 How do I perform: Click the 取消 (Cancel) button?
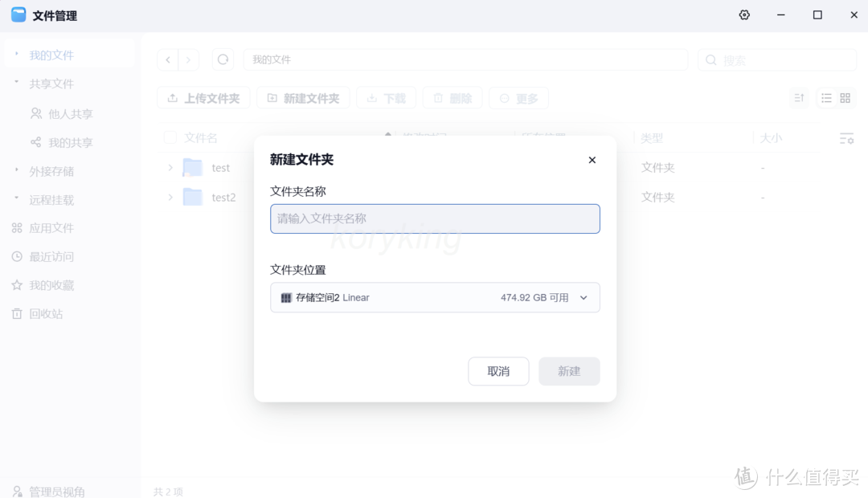498,371
